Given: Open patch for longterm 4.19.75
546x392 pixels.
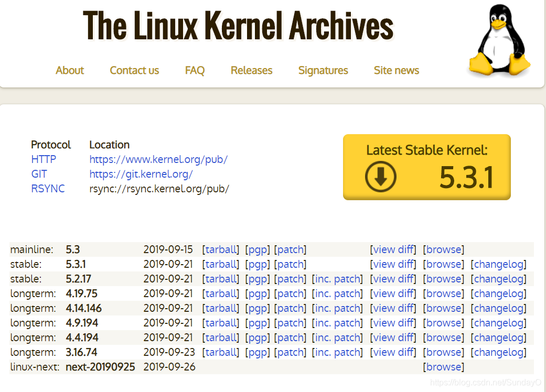Looking at the screenshot, I should pos(290,293).
